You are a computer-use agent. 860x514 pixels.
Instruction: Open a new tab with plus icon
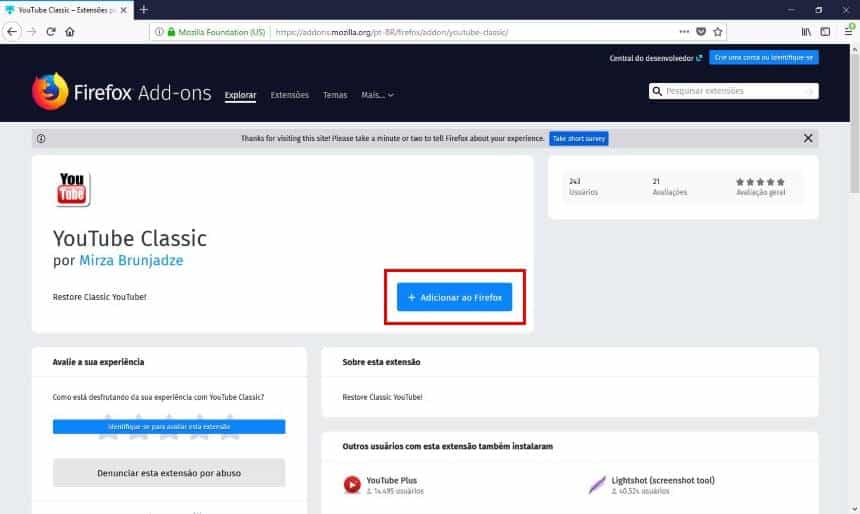click(x=144, y=10)
